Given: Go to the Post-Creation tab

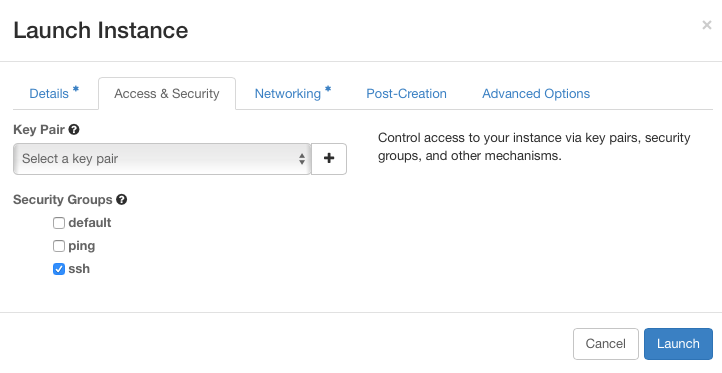Looking at the screenshot, I should click(x=406, y=93).
